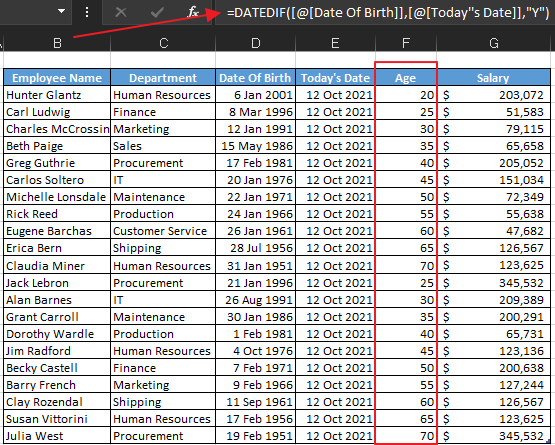Click the Salary header cell

point(493,78)
